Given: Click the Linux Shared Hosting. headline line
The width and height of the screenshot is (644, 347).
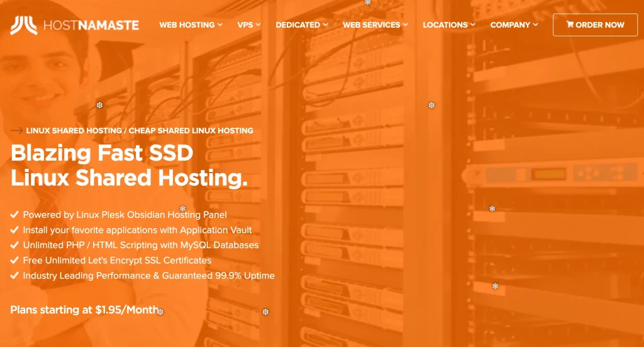Looking at the screenshot, I should tap(130, 178).
